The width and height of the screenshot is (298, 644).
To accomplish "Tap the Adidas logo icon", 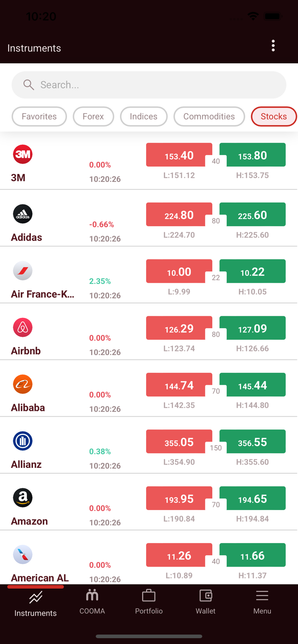I will click(23, 214).
